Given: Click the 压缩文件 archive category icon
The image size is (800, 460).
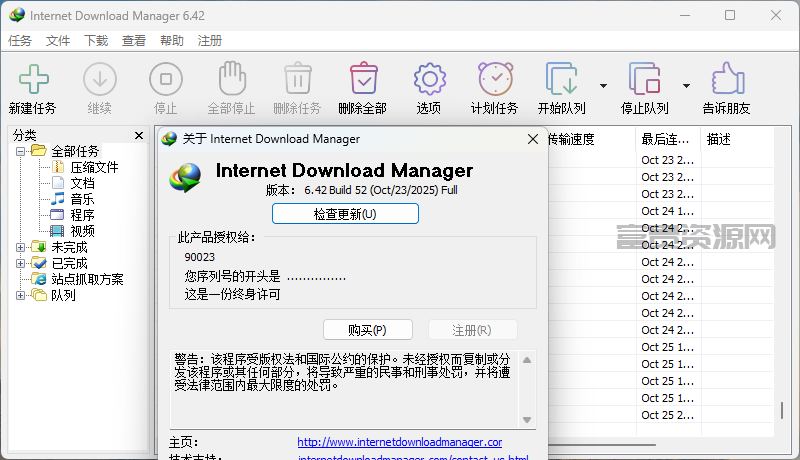Looking at the screenshot, I should pos(58,167).
